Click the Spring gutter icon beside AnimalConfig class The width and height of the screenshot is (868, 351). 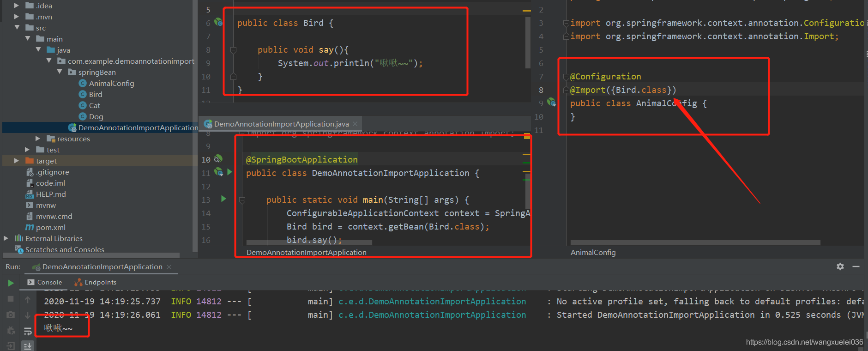[551, 102]
